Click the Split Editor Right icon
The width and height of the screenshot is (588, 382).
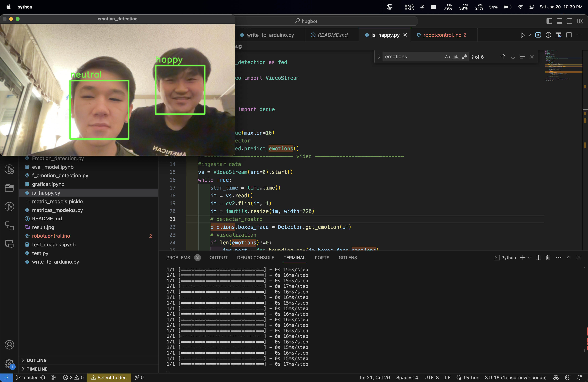[x=569, y=35]
